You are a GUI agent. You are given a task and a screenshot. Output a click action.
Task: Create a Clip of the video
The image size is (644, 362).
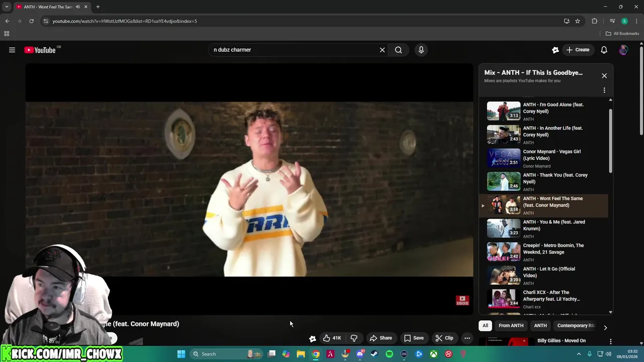pyautogui.click(x=444, y=338)
